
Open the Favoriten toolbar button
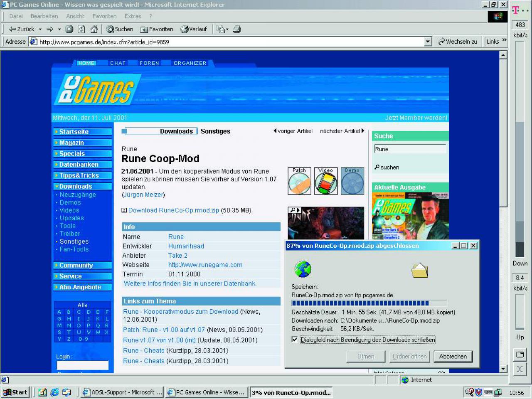pos(157,29)
